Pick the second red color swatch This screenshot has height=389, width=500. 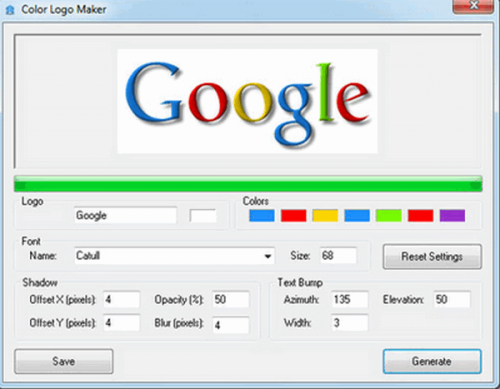(421, 215)
